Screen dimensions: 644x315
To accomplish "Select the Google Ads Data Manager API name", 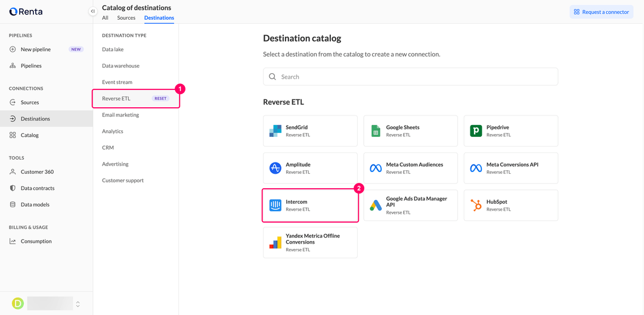I will (x=416, y=201).
